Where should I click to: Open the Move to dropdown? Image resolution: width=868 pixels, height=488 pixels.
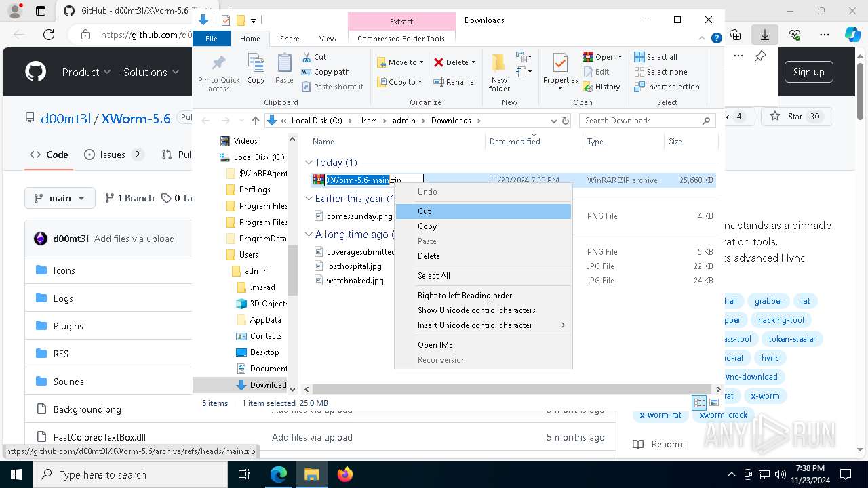coord(400,62)
